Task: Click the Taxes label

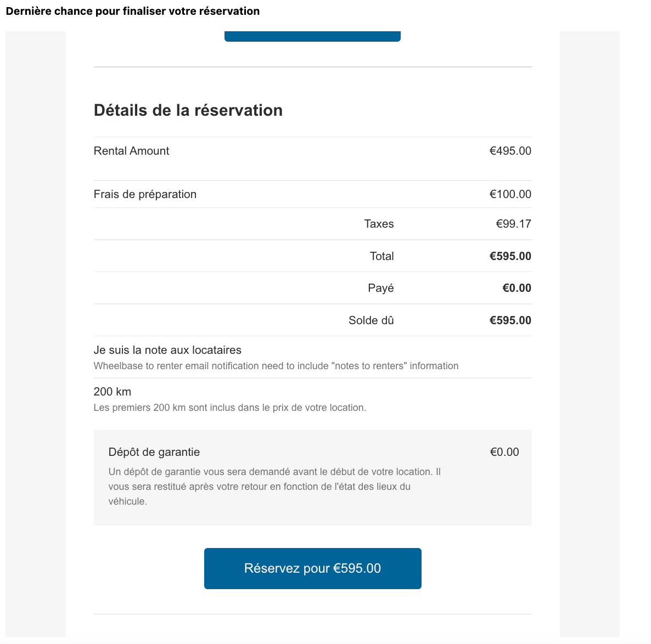Action: click(x=379, y=224)
